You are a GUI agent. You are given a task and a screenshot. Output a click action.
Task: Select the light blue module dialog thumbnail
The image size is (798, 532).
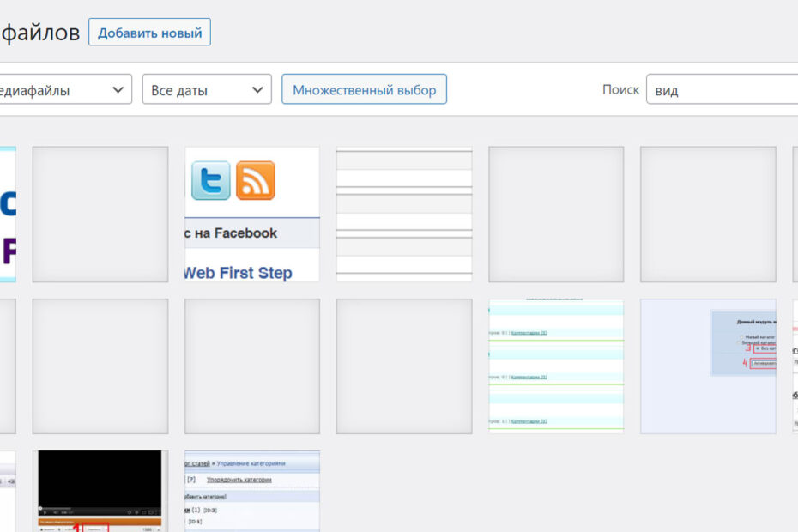[709, 366]
